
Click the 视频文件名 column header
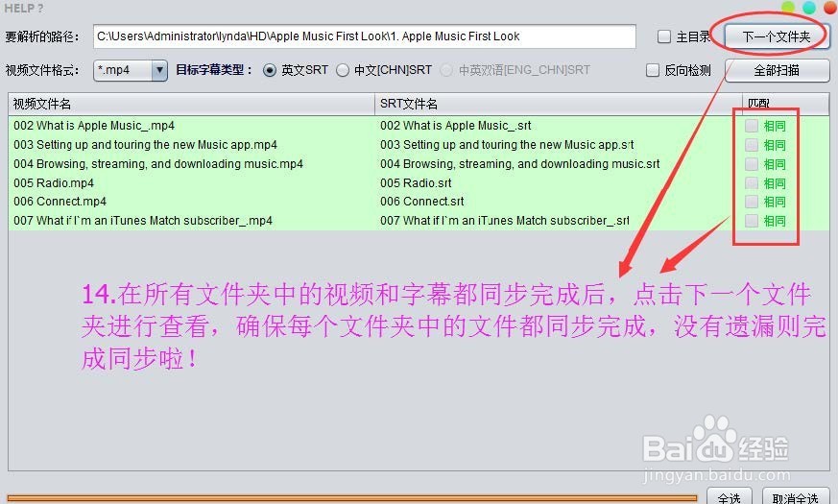[191, 104]
